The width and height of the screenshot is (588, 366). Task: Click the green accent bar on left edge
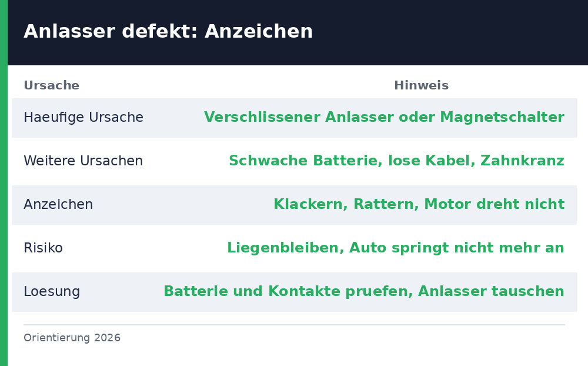4,183
